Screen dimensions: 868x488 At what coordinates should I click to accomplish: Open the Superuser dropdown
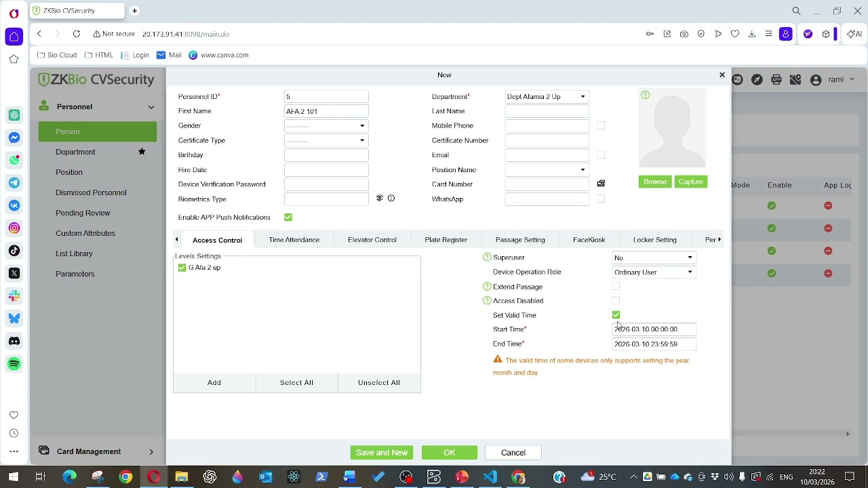(654, 258)
